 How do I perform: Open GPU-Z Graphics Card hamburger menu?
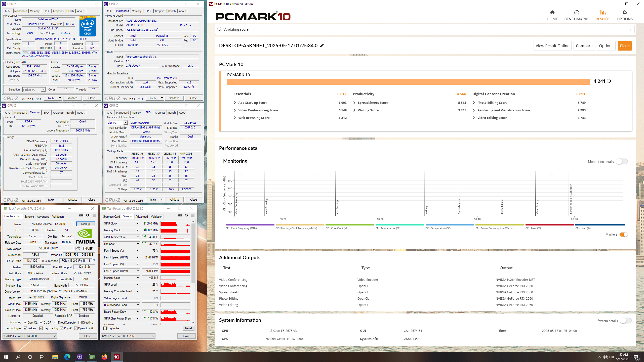94,215
